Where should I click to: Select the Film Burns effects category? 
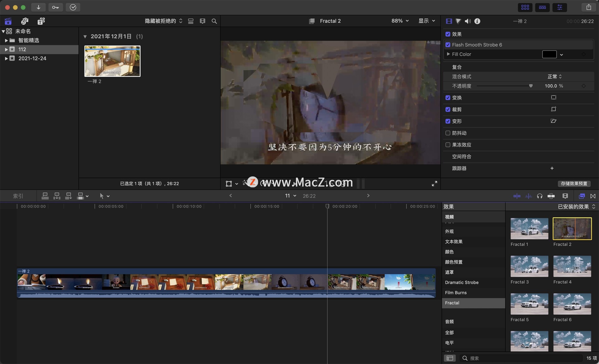[x=455, y=293]
